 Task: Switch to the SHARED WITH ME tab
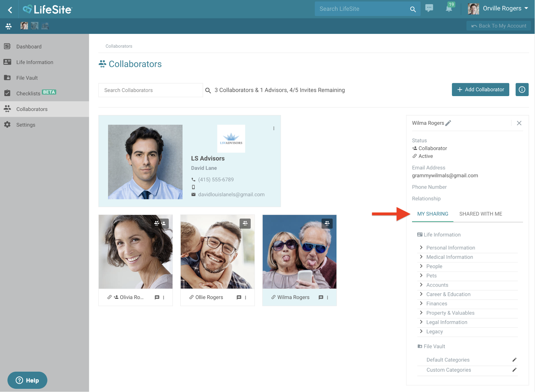pyautogui.click(x=481, y=214)
